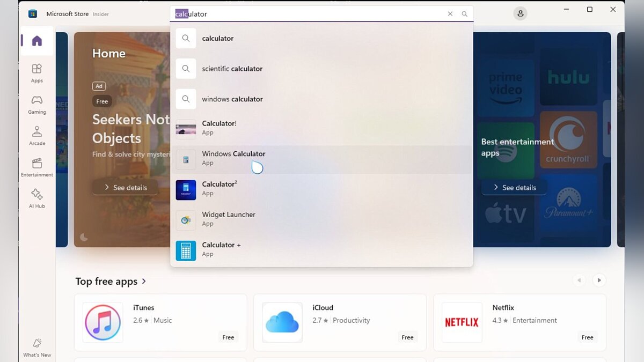
Task: Clear the search box text
Action: (450, 14)
